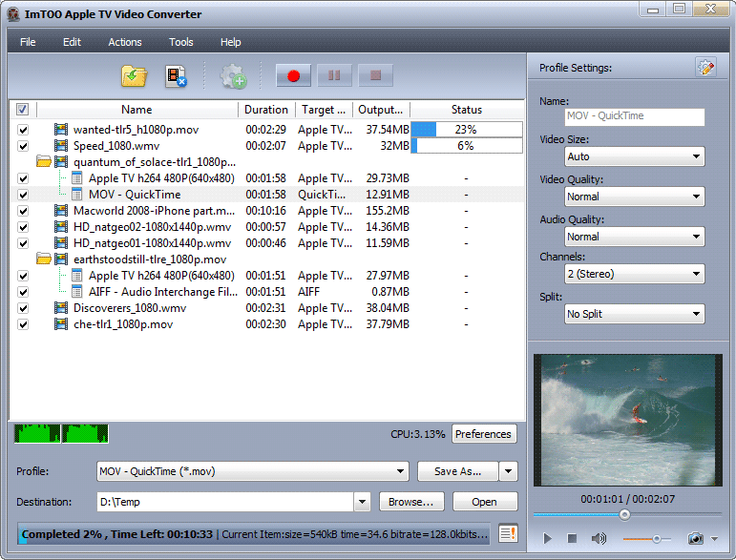Toggle the select-all checkbox in the header
This screenshot has width=736, height=560.
pyautogui.click(x=22, y=110)
